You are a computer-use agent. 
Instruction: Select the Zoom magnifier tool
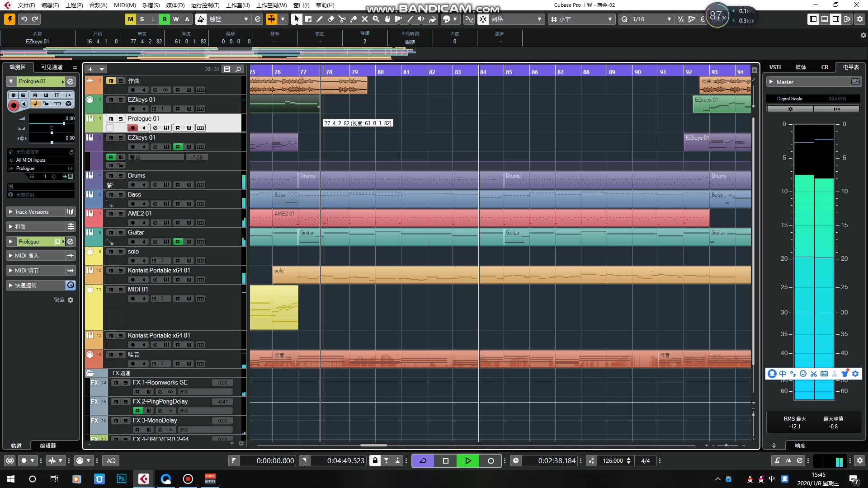point(376,19)
